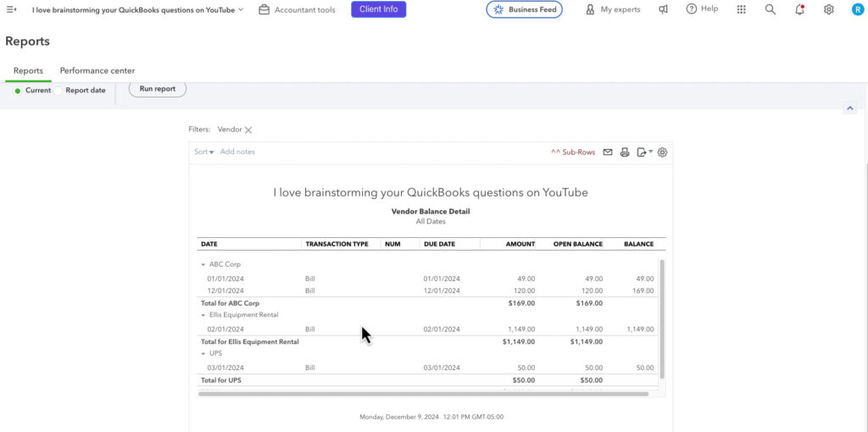Email the report via envelope icon

pyautogui.click(x=608, y=152)
